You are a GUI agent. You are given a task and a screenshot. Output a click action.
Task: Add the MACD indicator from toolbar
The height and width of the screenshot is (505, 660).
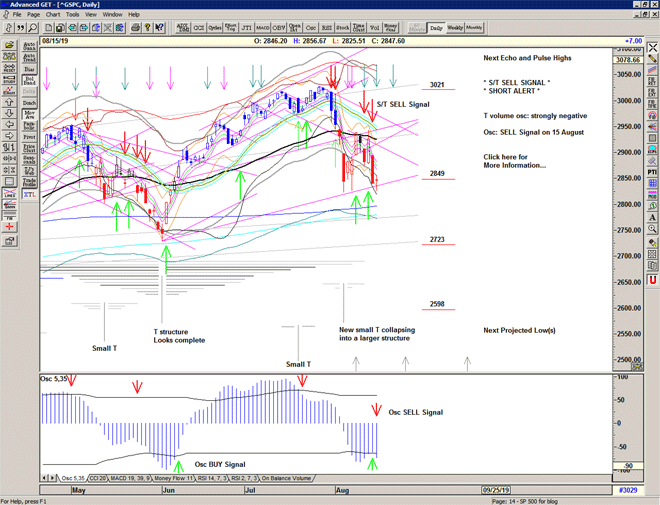261,28
